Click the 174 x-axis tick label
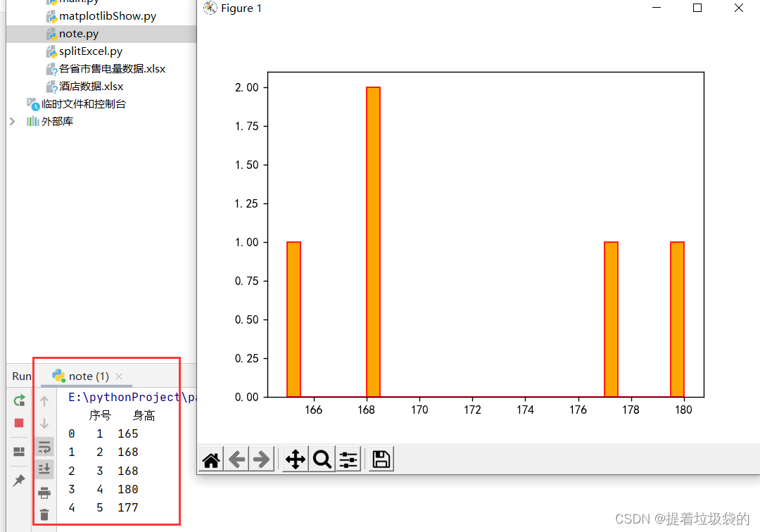760x532 pixels. 525,410
